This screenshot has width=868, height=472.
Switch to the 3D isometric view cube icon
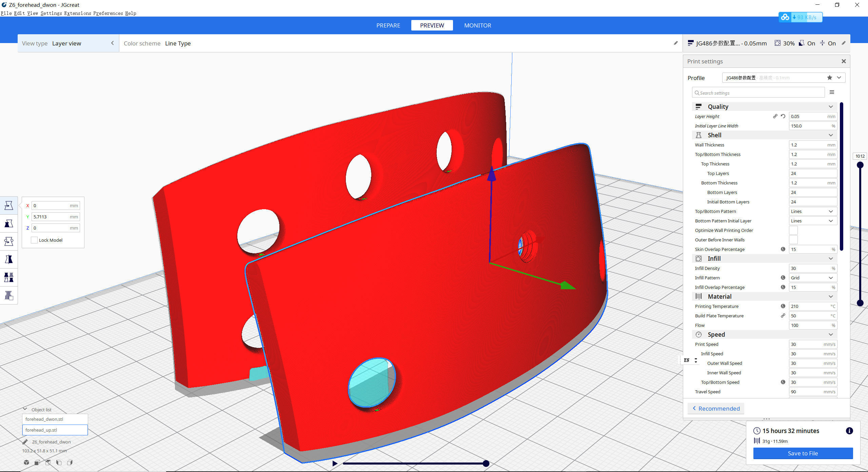coord(26,463)
